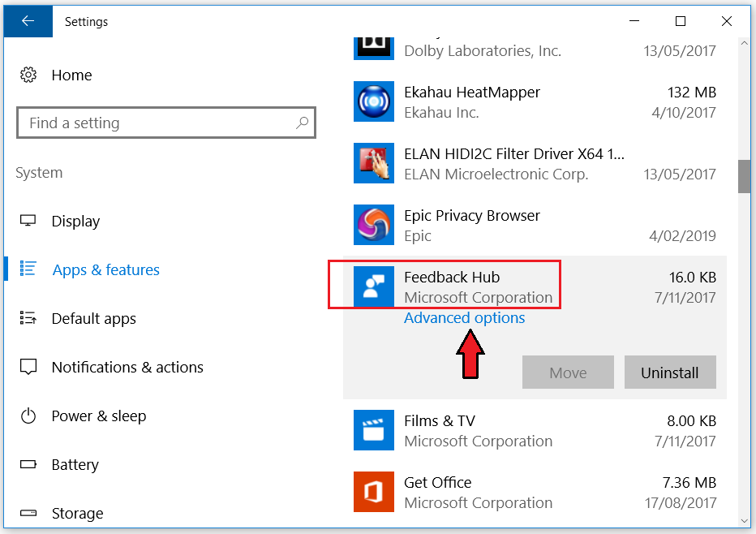This screenshot has width=756, height=534.
Task: Click the 17/08/2017 install date
Action: pyautogui.click(x=681, y=502)
